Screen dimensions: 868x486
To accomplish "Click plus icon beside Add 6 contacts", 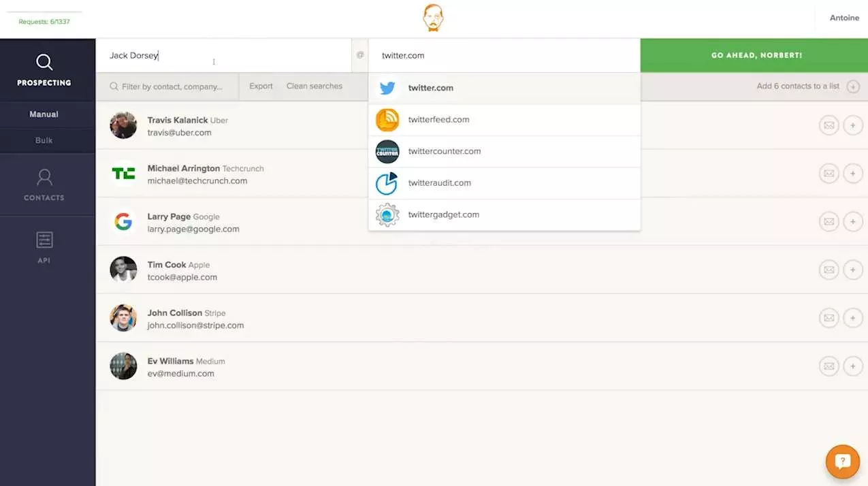I will 853,86.
